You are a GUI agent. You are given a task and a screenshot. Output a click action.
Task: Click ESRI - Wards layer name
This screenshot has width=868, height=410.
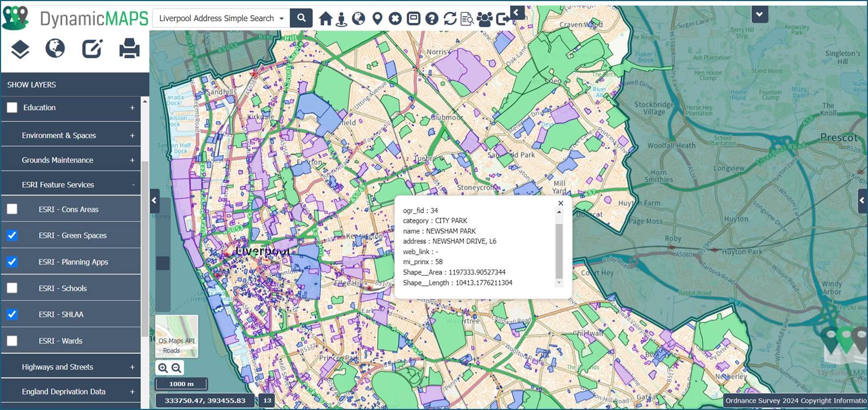pyautogui.click(x=60, y=341)
